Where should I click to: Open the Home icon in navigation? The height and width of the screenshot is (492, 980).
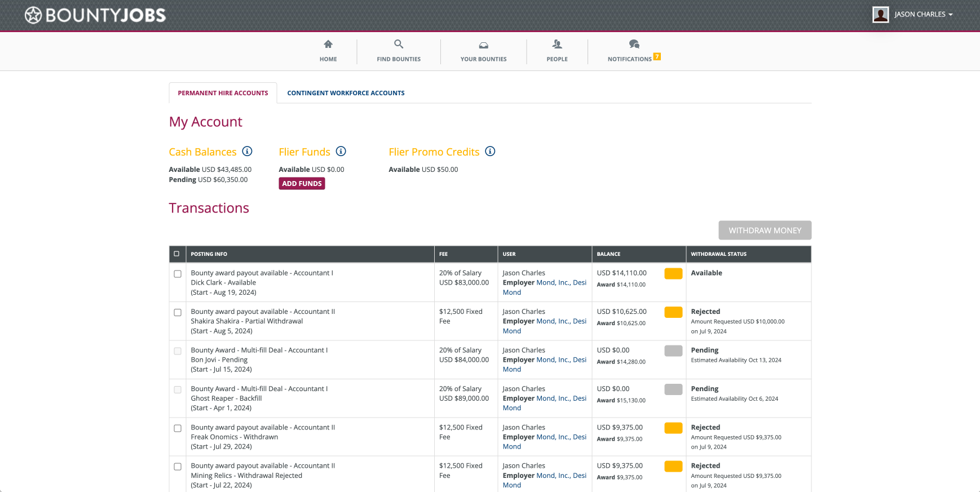[328, 44]
